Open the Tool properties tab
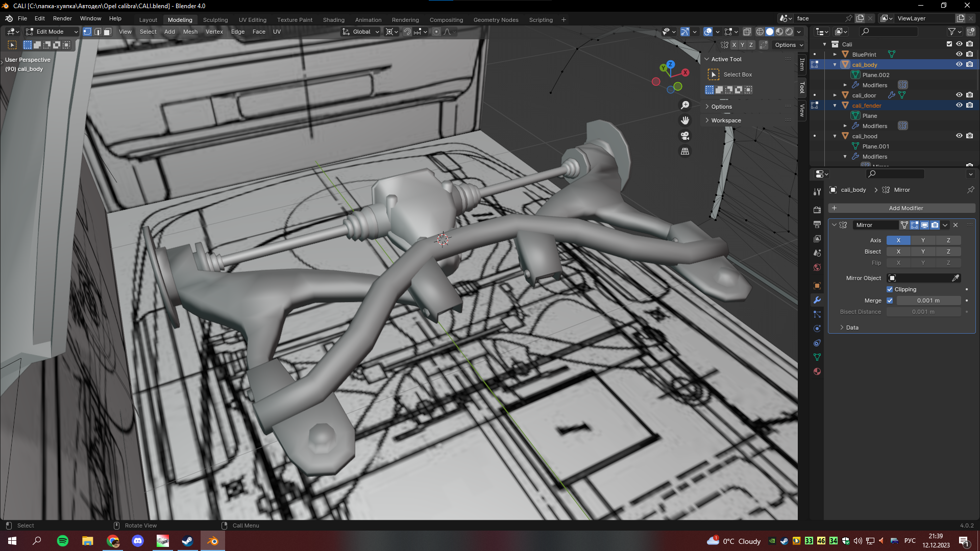The image size is (980, 551). (817, 192)
